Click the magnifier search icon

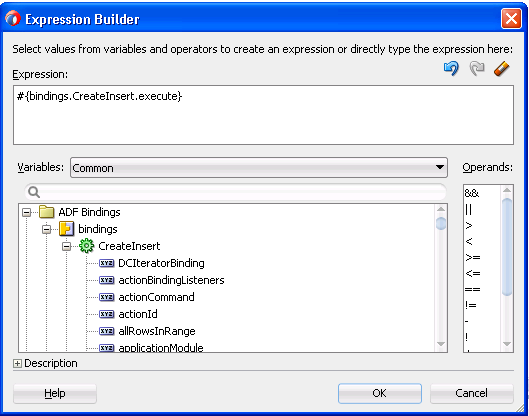click(34, 192)
